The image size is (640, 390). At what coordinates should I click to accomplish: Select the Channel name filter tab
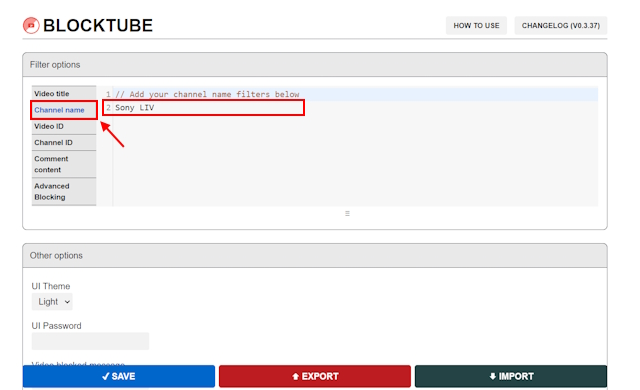point(64,110)
